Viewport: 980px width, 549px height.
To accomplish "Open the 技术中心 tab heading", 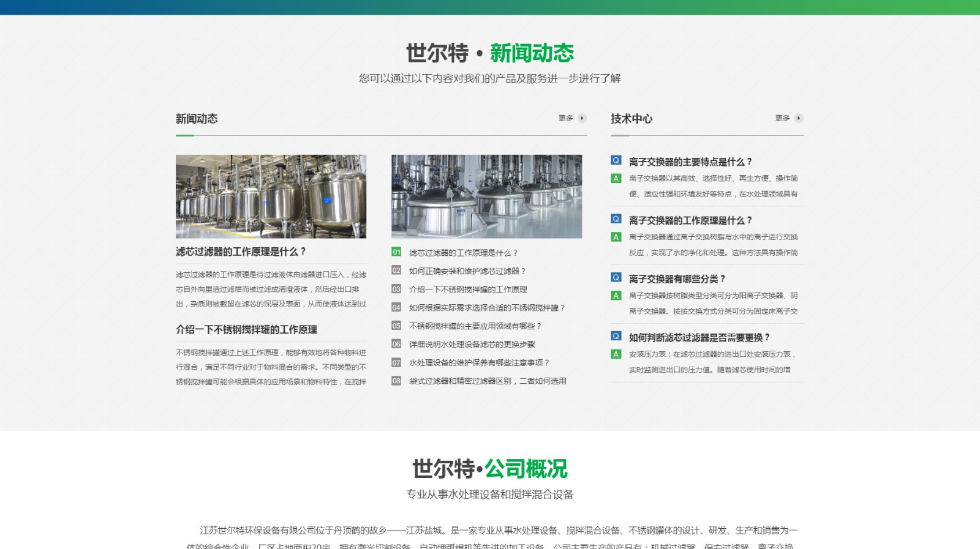I will tap(631, 119).
